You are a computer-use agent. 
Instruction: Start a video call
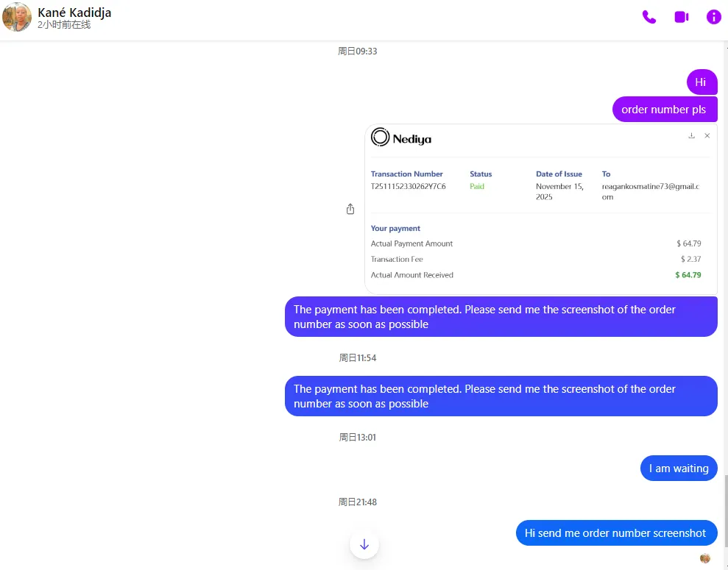pos(681,17)
